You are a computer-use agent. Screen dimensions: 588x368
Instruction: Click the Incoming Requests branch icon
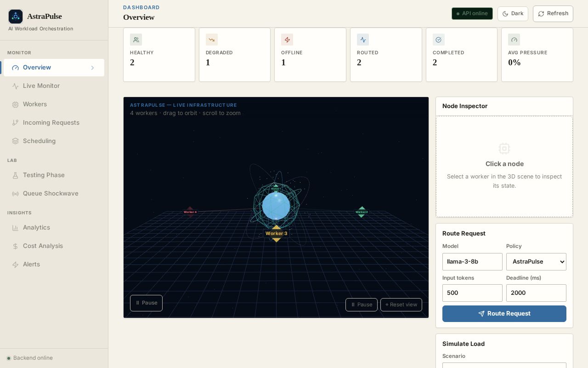(x=15, y=123)
